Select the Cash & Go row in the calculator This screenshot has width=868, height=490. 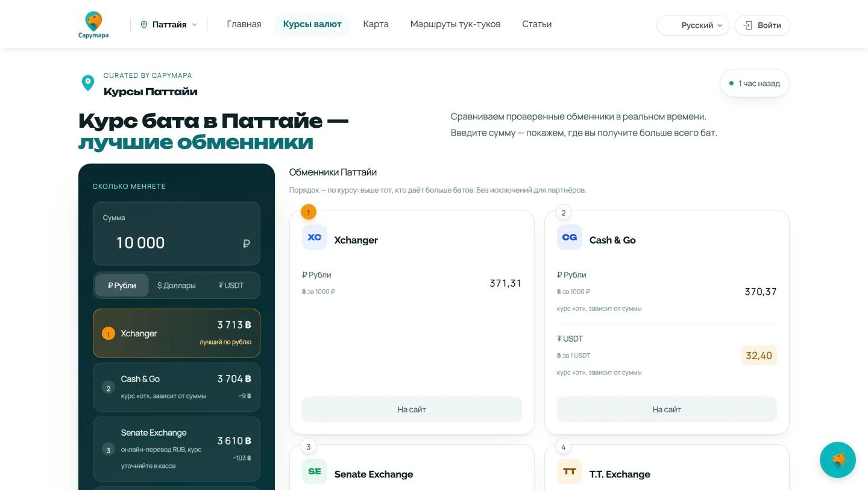[x=177, y=387]
